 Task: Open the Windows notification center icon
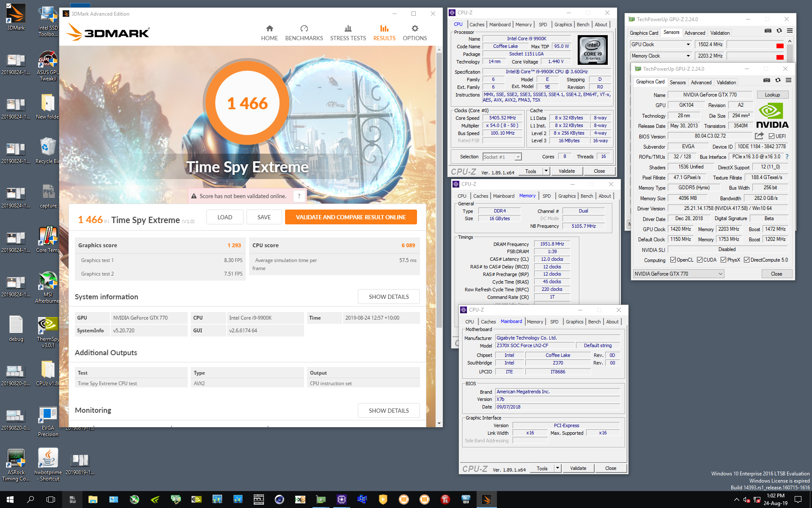[798, 500]
